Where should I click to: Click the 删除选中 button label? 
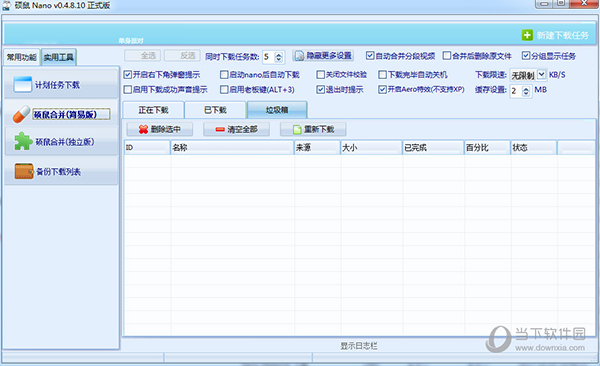165,129
